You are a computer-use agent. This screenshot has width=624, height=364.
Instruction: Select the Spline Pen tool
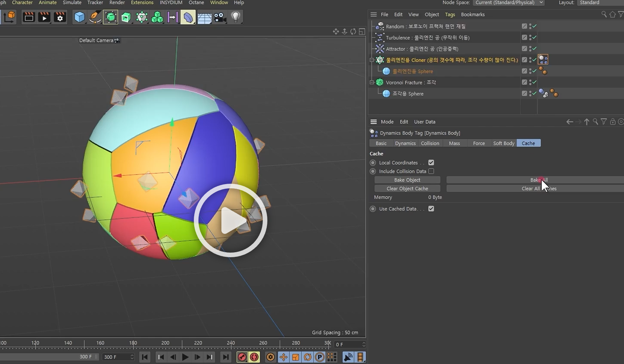pyautogui.click(x=95, y=17)
